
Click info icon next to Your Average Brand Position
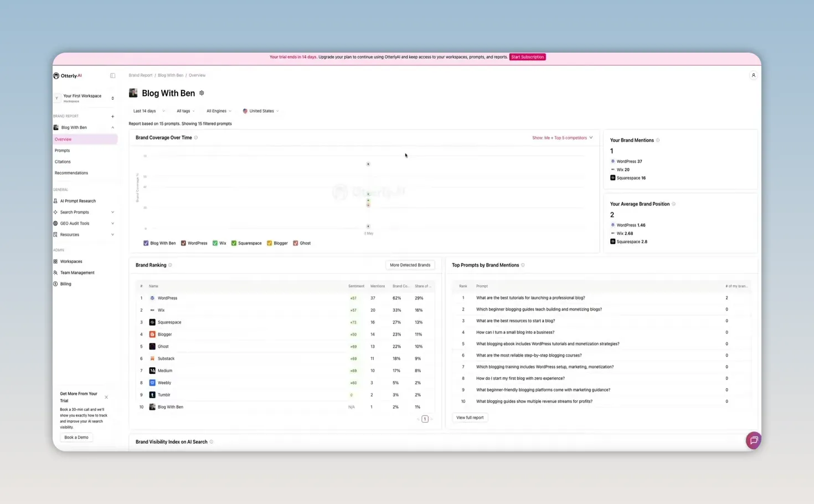click(x=673, y=204)
